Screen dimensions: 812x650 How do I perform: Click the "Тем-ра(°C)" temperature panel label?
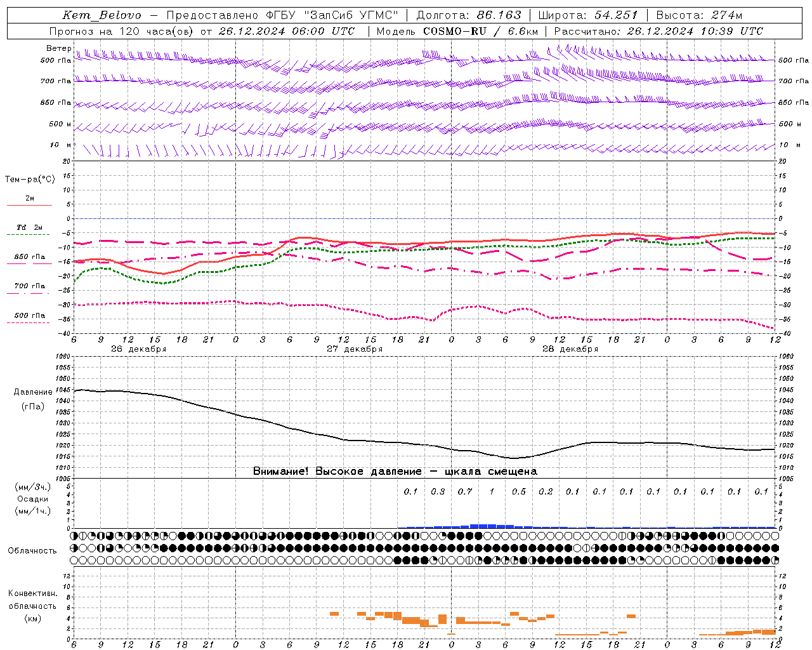point(30,180)
